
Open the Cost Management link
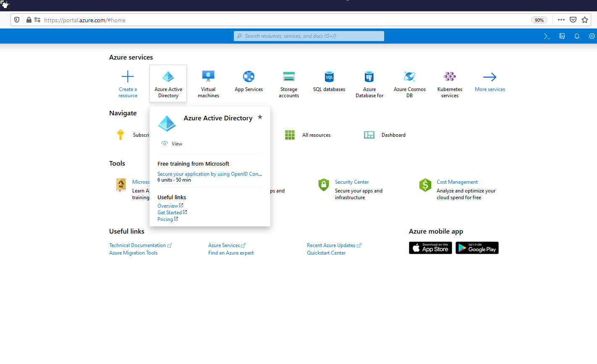[x=457, y=182]
